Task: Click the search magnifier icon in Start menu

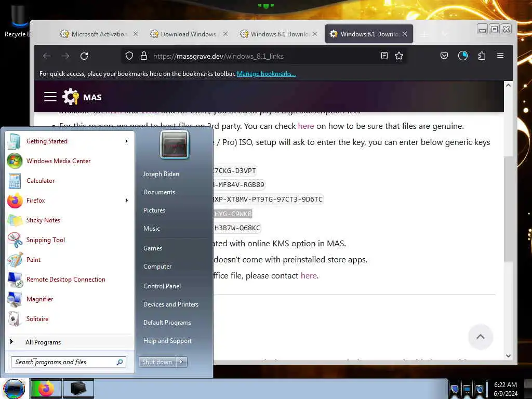Action: pyautogui.click(x=119, y=362)
